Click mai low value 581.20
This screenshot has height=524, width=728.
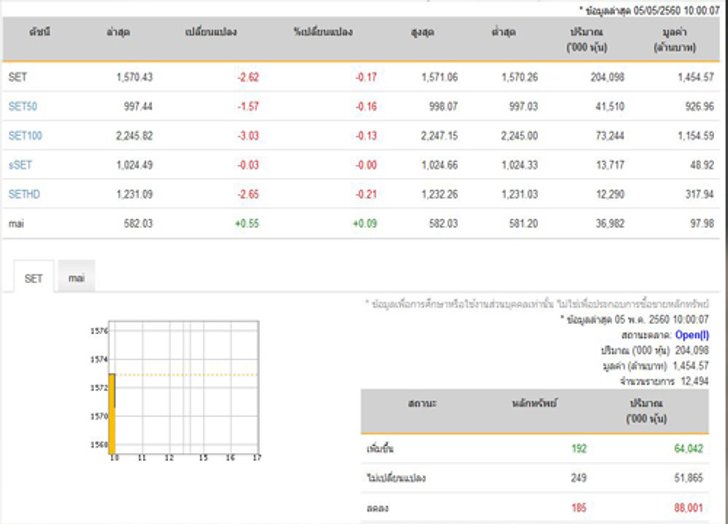click(x=523, y=223)
